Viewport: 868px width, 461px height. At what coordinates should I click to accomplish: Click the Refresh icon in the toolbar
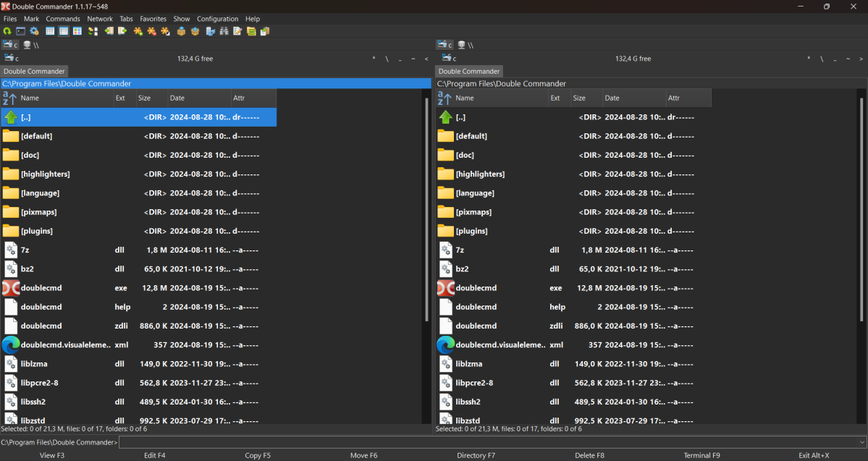(7, 31)
